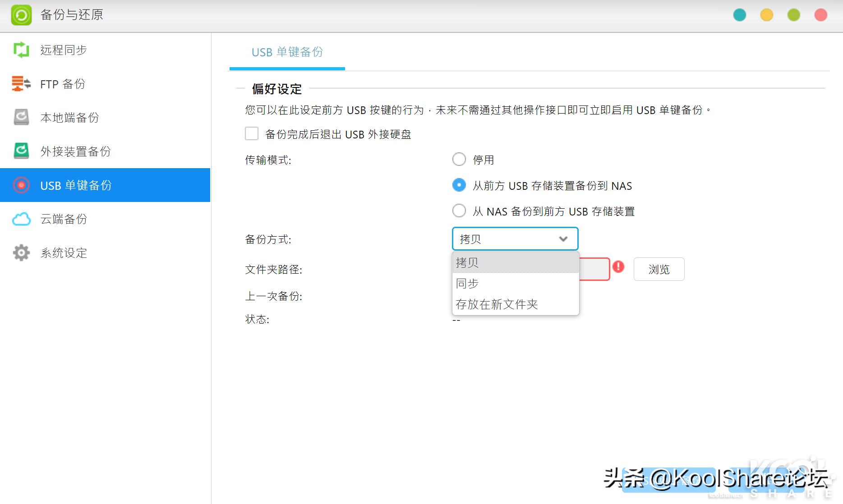Open 系统设定 via the gear icon

(x=21, y=252)
